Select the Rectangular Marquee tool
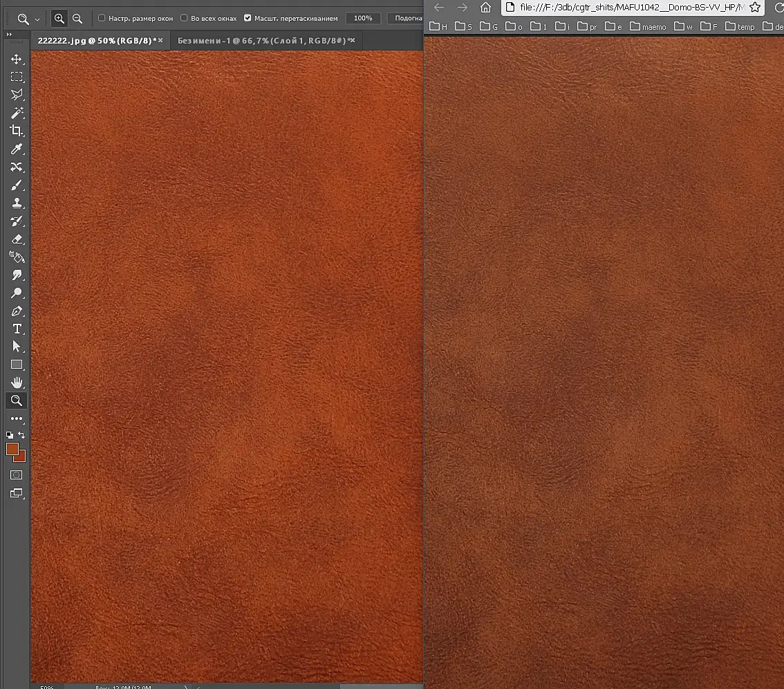Viewport: 784px width, 689px height. (17, 77)
